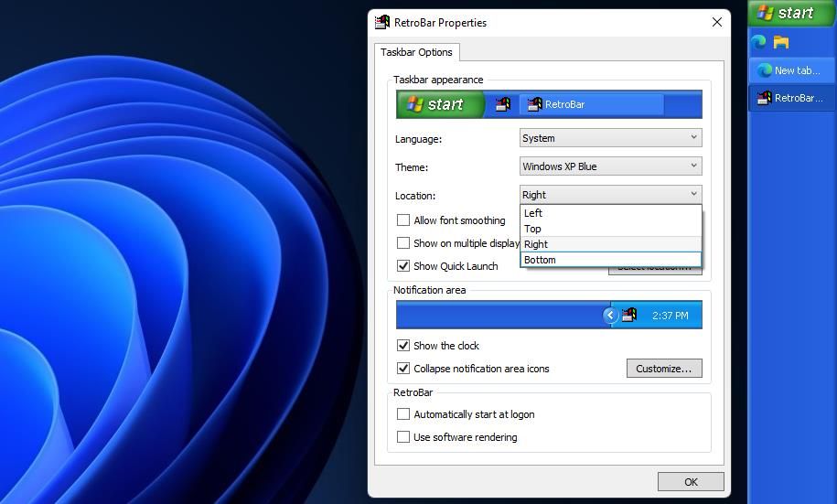Screen dimensions: 837x504
Task: Choose Bottom from the location list
Action: coord(611,260)
